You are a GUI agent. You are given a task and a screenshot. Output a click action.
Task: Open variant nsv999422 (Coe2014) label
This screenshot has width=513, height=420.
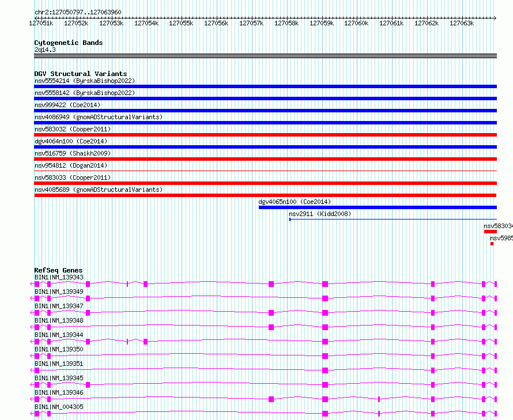67,105
